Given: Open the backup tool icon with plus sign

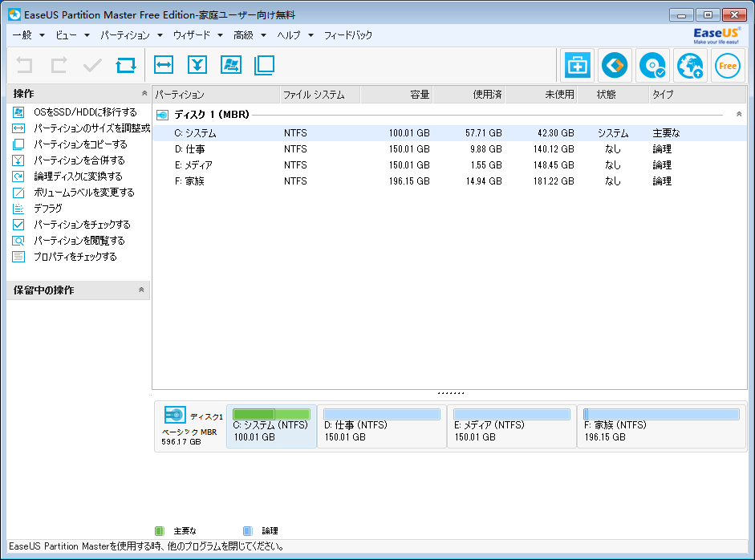Looking at the screenshot, I should (577, 65).
